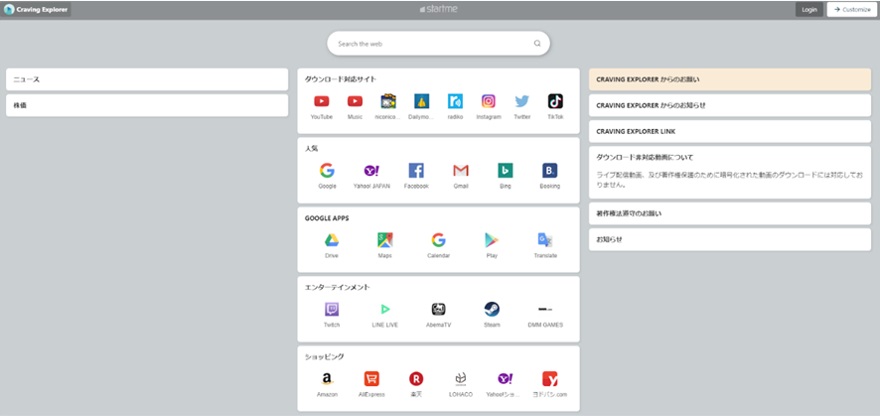Click the search magnifier icon
The height and width of the screenshot is (416, 880).
537,43
